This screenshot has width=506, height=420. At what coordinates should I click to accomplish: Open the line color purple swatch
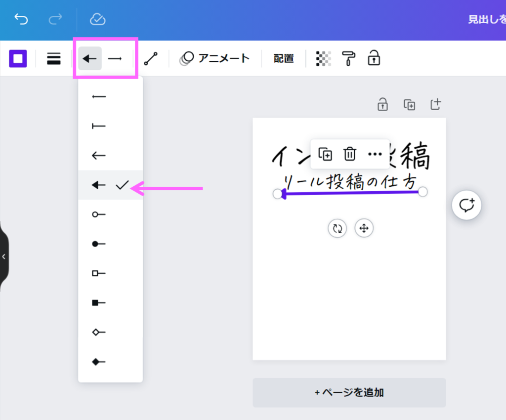pyautogui.click(x=18, y=59)
